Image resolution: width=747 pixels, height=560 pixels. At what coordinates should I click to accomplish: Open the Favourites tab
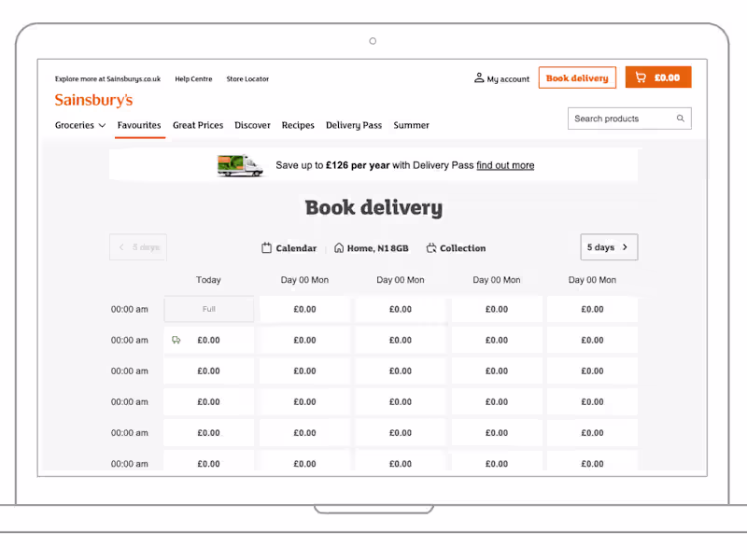point(139,124)
